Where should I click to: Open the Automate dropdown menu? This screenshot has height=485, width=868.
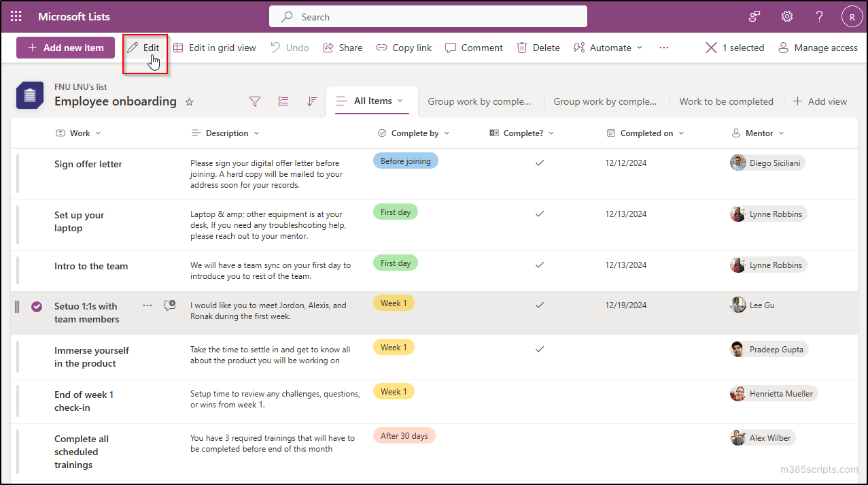coord(608,48)
